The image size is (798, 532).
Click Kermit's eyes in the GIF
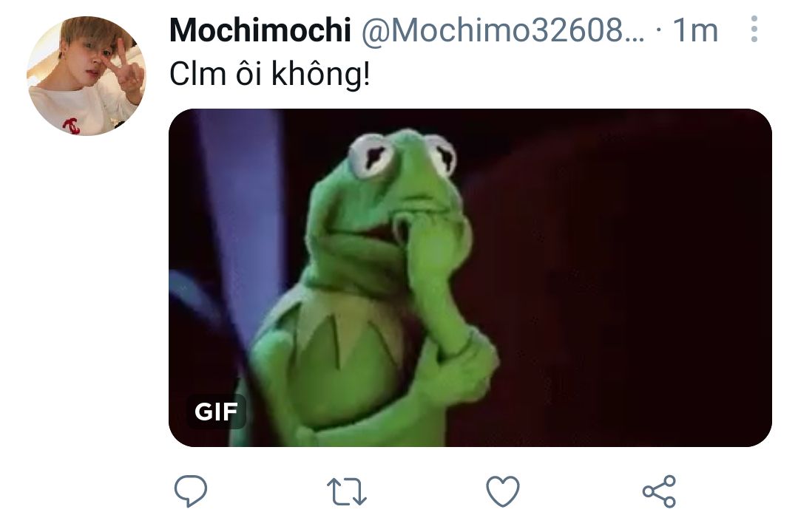pyautogui.click(x=402, y=155)
